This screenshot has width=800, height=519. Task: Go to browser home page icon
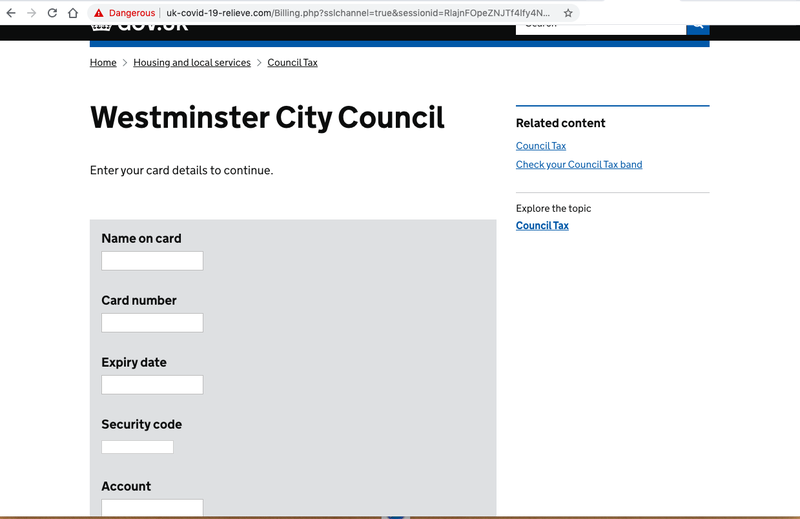coord(73,13)
